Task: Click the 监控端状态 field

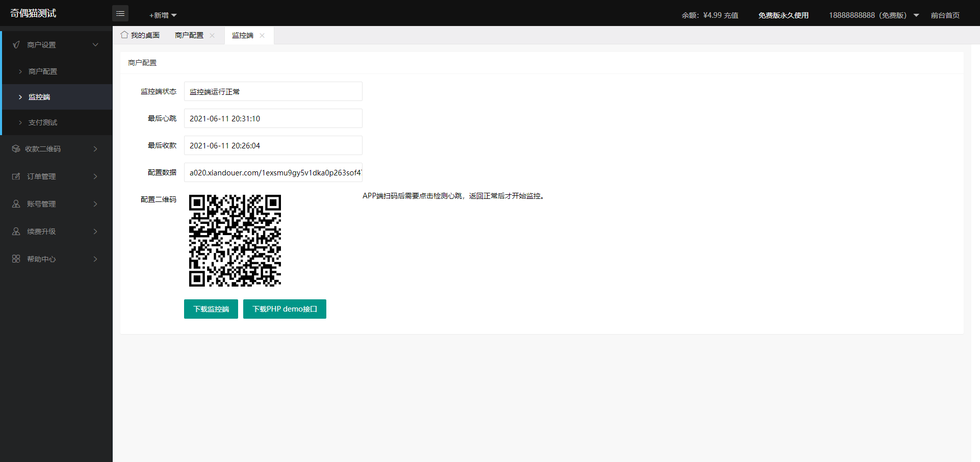Action: pyautogui.click(x=273, y=91)
